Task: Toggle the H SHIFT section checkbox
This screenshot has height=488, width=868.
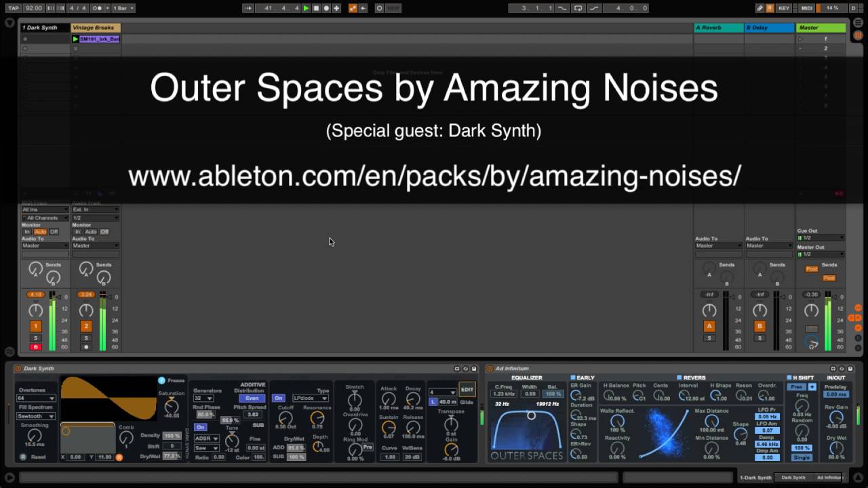Action: click(789, 378)
